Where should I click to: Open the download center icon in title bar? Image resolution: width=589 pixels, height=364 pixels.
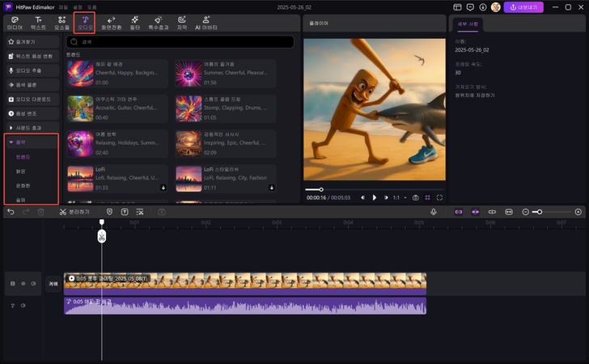pos(483,7)
